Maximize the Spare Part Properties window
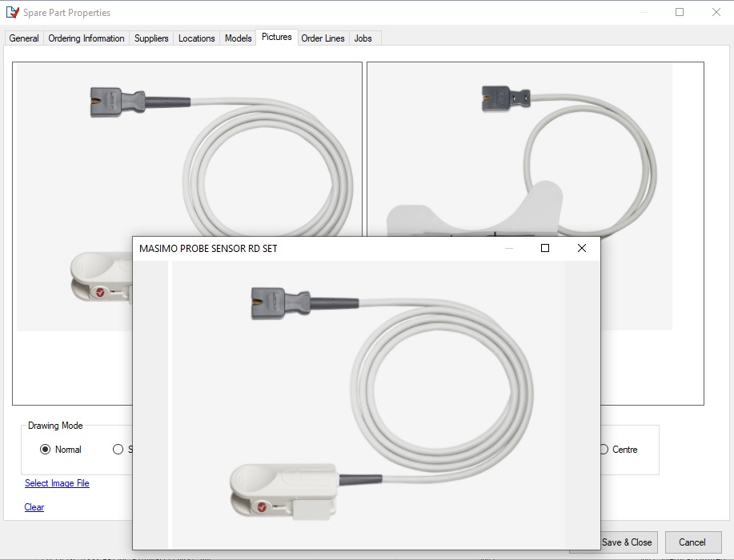This screenshot has width=734, height=560. [x=680, y=12]
